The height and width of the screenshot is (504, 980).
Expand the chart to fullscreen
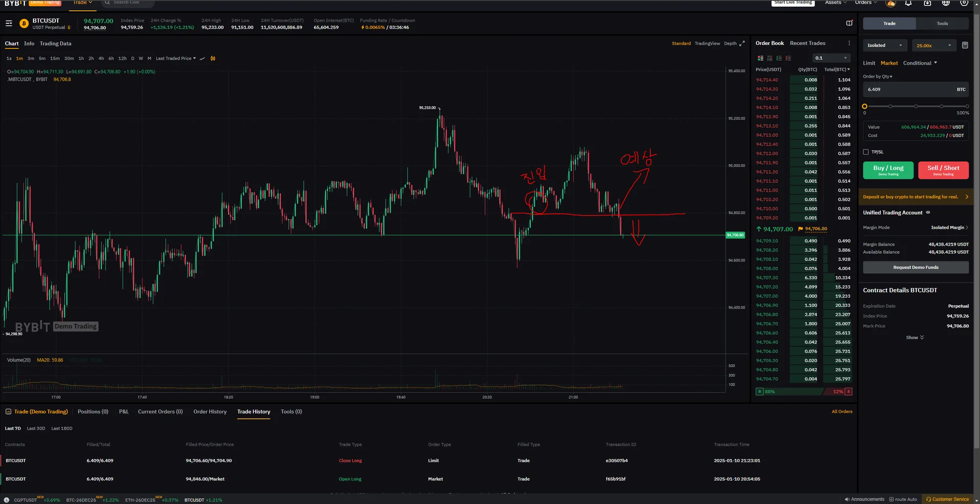point(742,44)
